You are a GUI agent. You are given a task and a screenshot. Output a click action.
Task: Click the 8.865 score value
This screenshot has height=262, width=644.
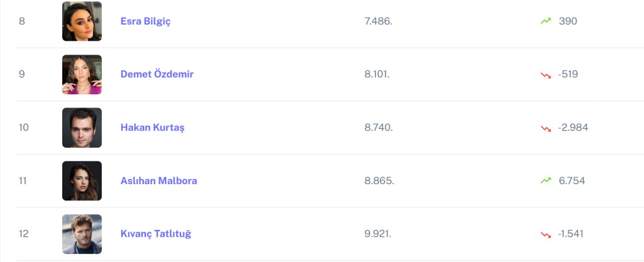(379, 181)
